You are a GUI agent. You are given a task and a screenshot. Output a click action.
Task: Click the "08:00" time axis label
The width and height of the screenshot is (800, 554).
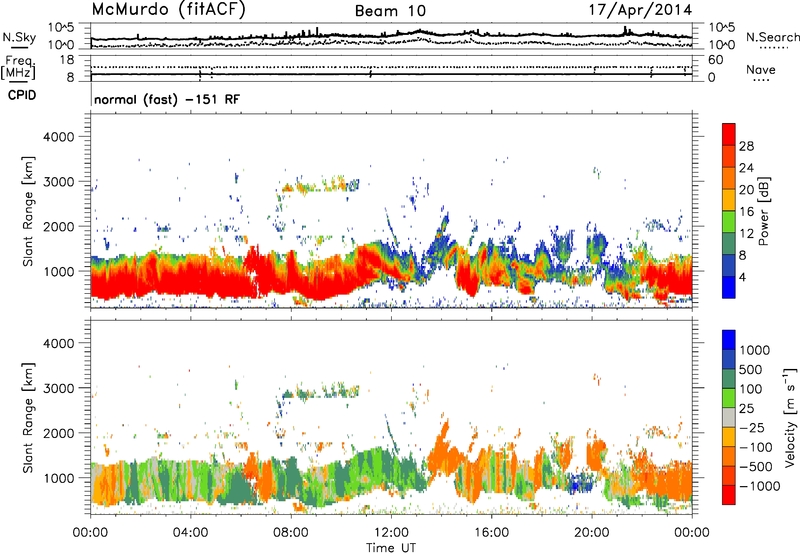tap(290, 533)
